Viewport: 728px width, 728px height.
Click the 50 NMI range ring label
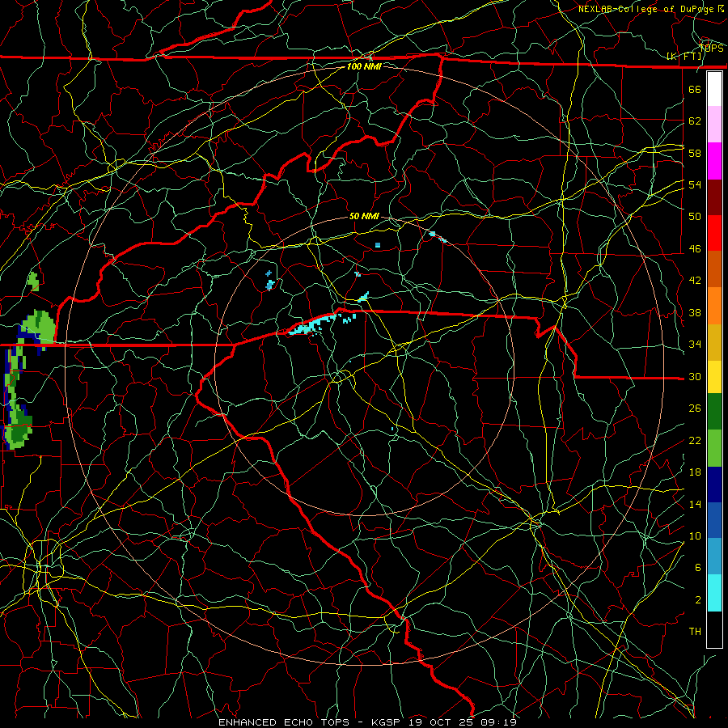[364, 216]
